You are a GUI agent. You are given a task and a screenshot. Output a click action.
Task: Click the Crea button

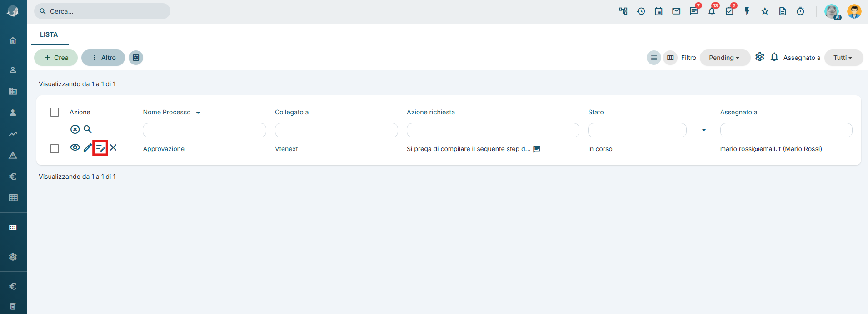(56, 58)
